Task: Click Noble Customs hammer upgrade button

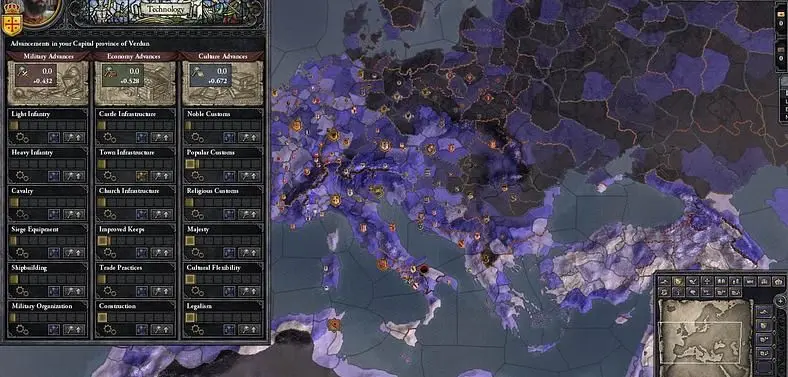Action: 249,137
